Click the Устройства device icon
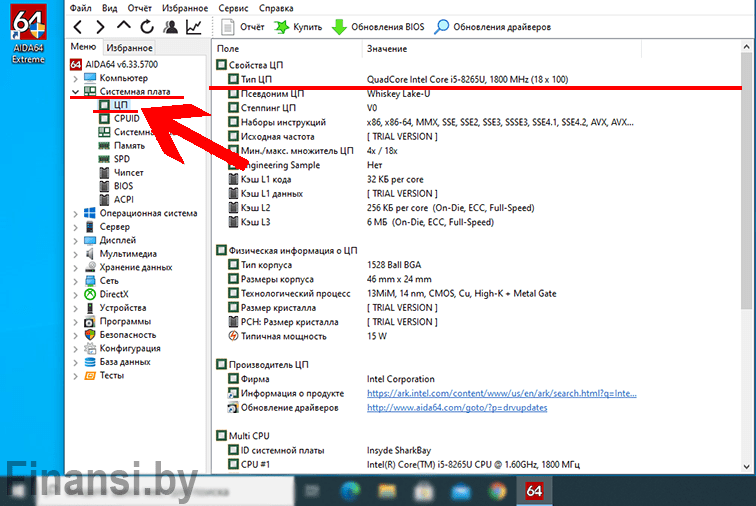This screenshot has width=756, height=506. pyautogui.click(x=90, y=307)
